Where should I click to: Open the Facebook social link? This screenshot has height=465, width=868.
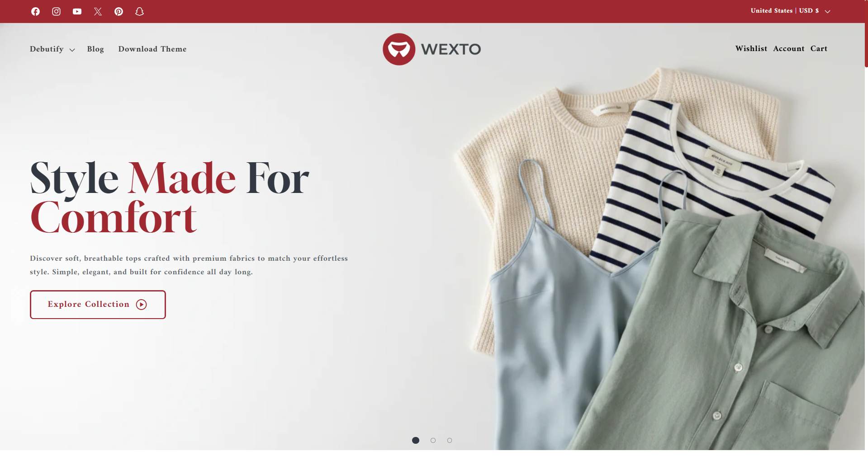click(35, 11)
